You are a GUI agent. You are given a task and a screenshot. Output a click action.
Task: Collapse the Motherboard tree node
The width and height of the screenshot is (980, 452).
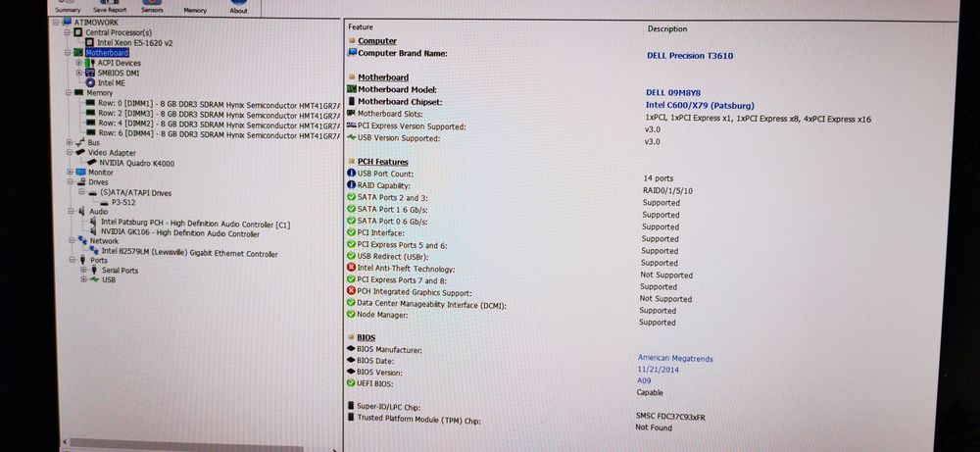click(67, 53)
